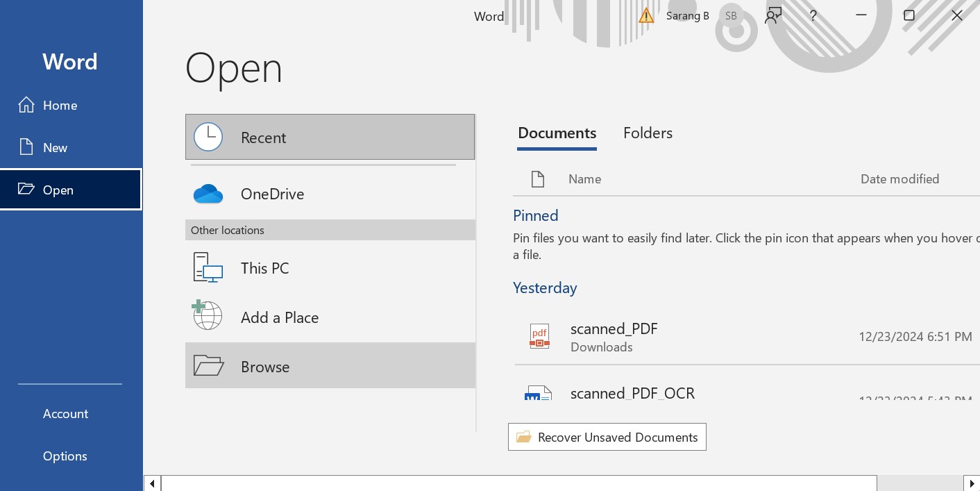
Task: Open the feedback person icon in title bar
Action: point(773,15)
